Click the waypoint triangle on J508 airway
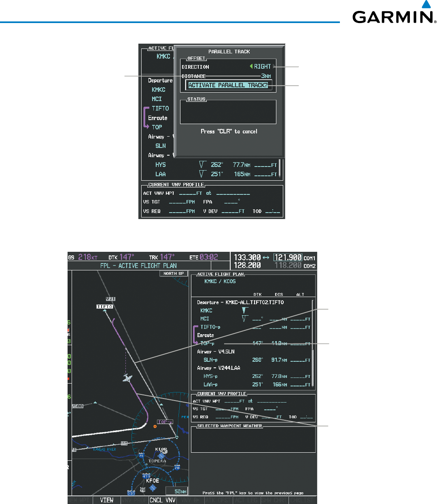Viewport: 437px width, 504px height. [x=95, y=403]
